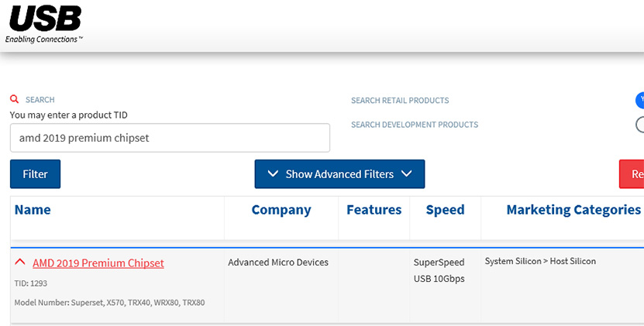Click the red Reset button

pos(632,174)
